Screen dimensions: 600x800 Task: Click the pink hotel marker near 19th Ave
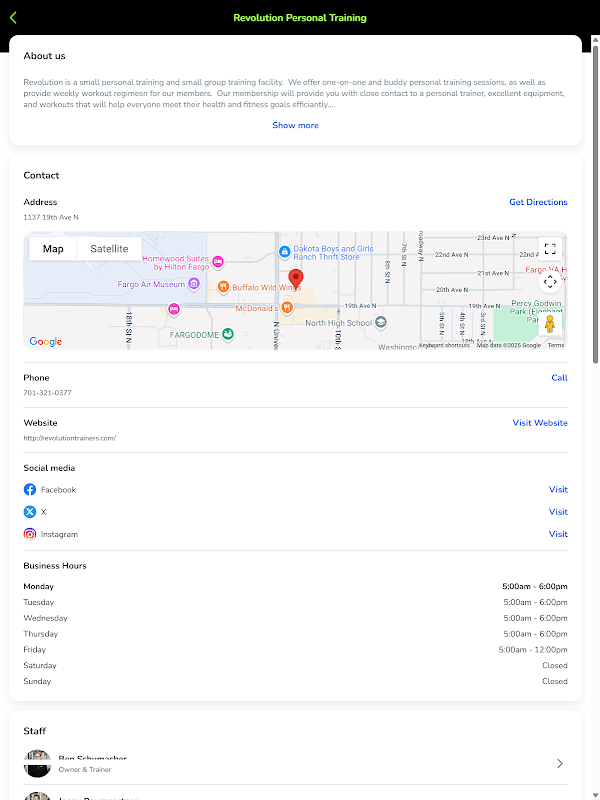[174, 309]
